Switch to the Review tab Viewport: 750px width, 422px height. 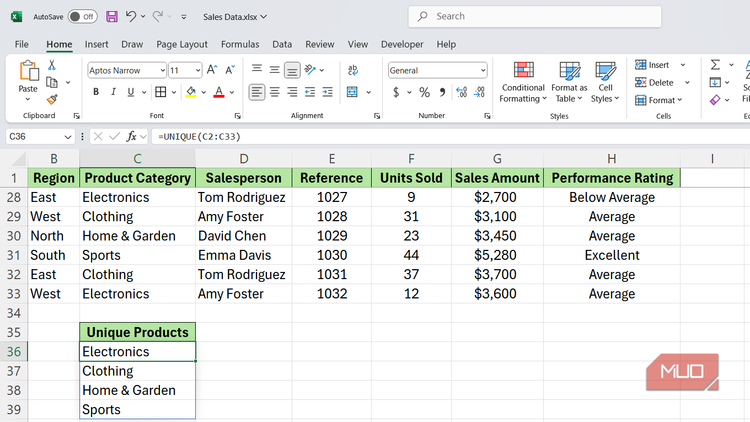(x=320, y=44)
